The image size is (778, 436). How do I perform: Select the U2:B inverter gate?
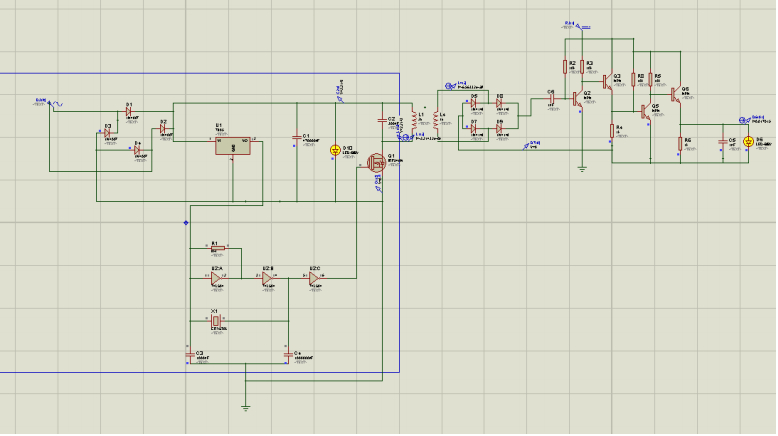click(x=266, y=278)
